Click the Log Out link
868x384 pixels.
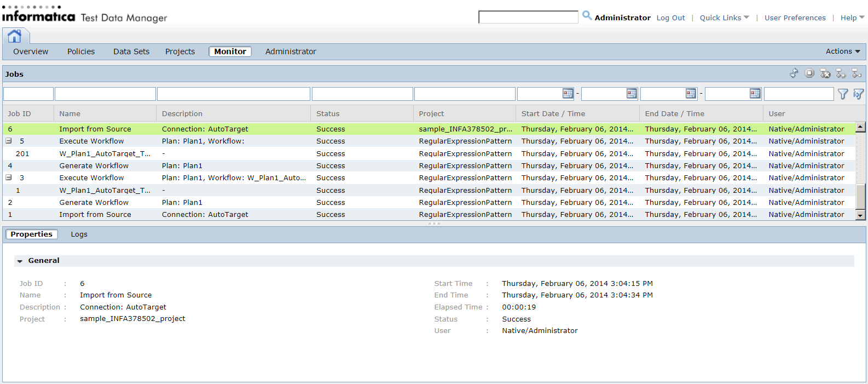click(670, 18)
